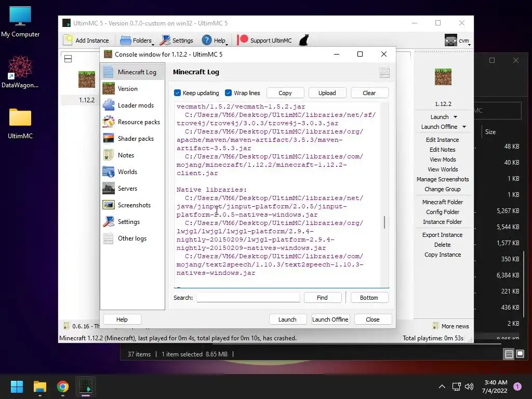Click the Worlds globe icon
The height and width of the screenshot is (399, 532).
(x=109, y=171)
